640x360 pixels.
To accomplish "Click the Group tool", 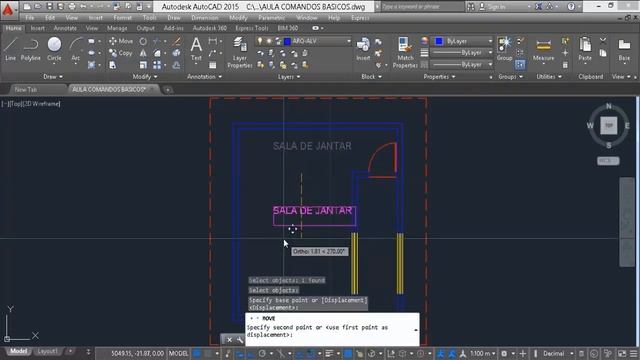I will click(x=504, y=49).
